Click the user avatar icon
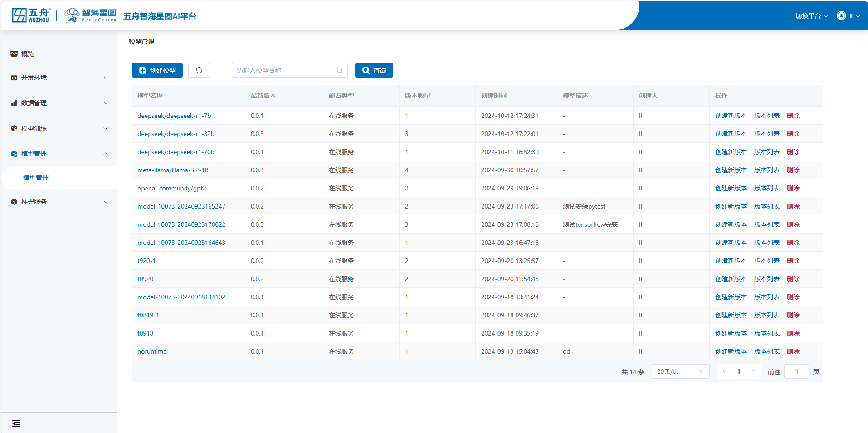 point(841,16)
